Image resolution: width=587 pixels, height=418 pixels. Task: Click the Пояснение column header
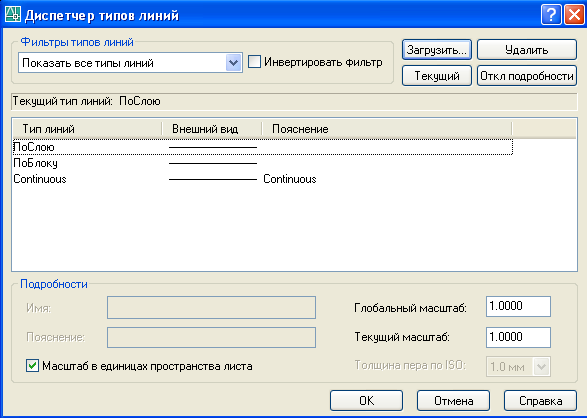386,129
